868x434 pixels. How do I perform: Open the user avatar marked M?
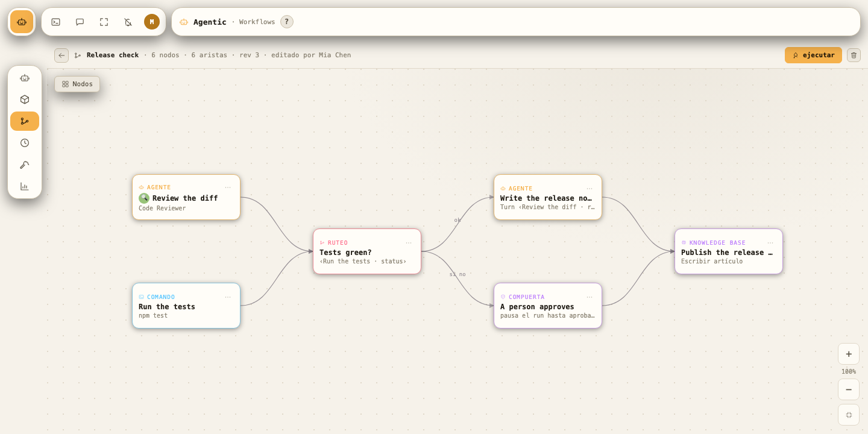pos(152,22)
